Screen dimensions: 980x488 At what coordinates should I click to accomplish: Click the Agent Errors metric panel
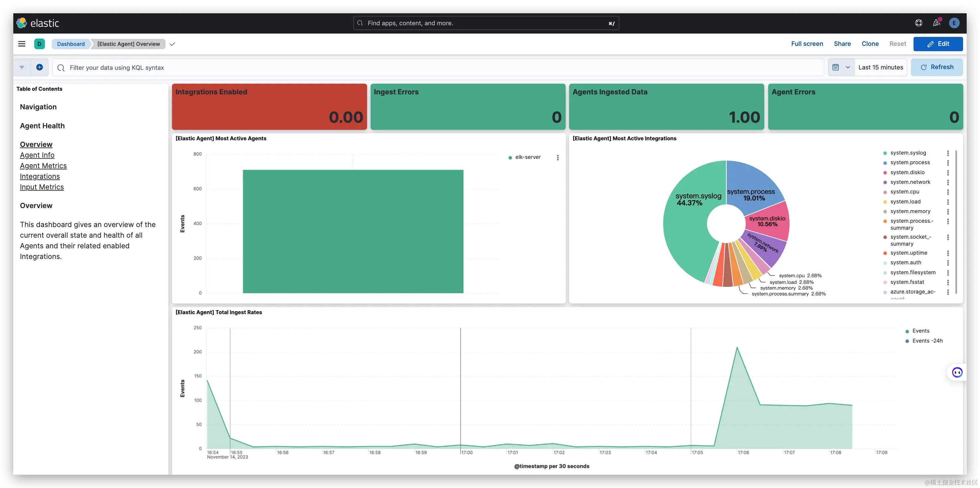[865, 107]
